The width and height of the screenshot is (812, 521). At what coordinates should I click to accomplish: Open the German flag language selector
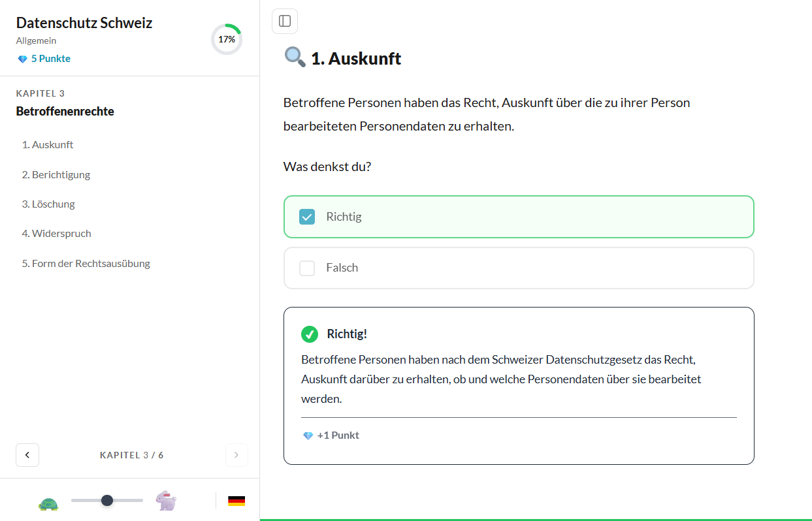coord(236,500)
